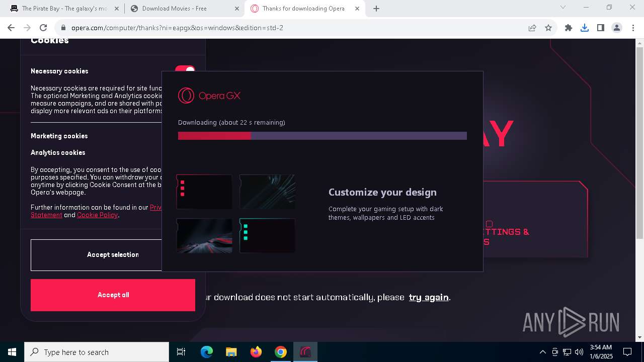This screenshot has width=644, height=362.
Task: Close the Thanks for downloading Opera tab
Action: coord(356,9)
